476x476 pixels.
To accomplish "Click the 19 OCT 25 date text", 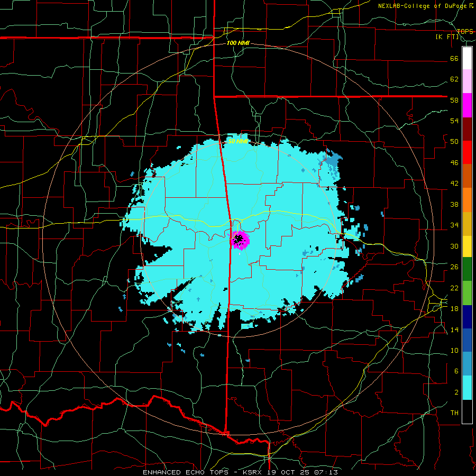I will (289, 472).
